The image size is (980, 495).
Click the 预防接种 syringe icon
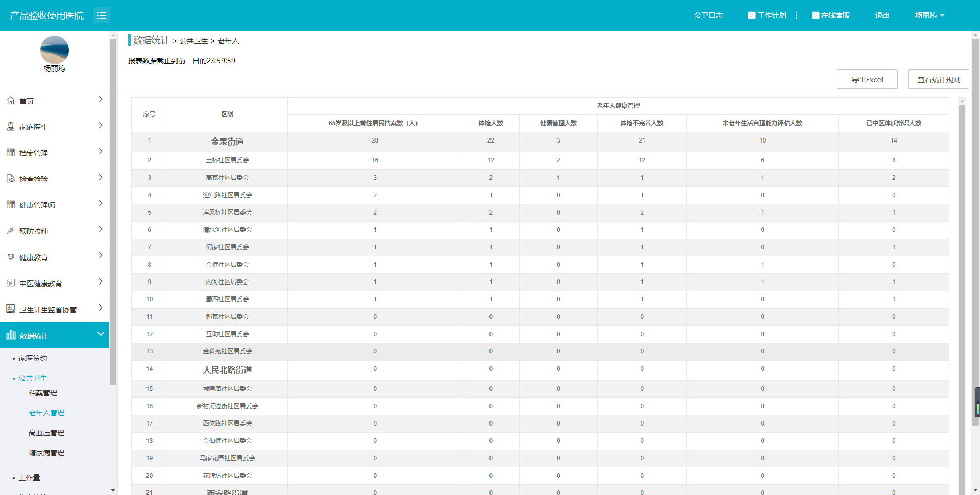(x=11, y=231)
